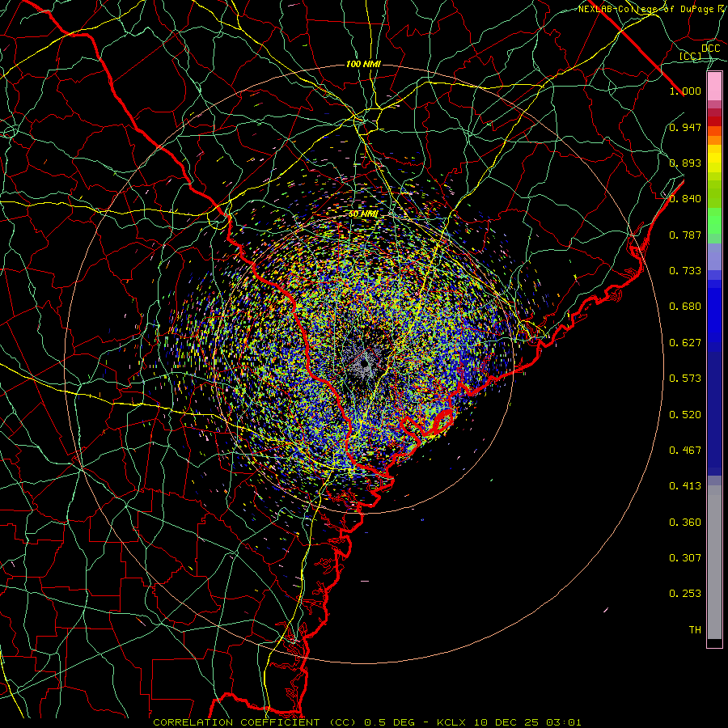Click the "[CC]" label above the color bar
Viewport: 728px width, 728px height.
click(690, 56)
